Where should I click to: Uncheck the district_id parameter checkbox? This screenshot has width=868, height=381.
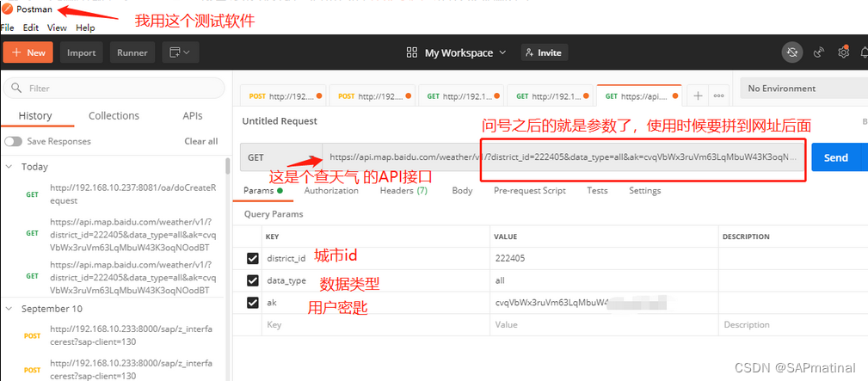253,258
